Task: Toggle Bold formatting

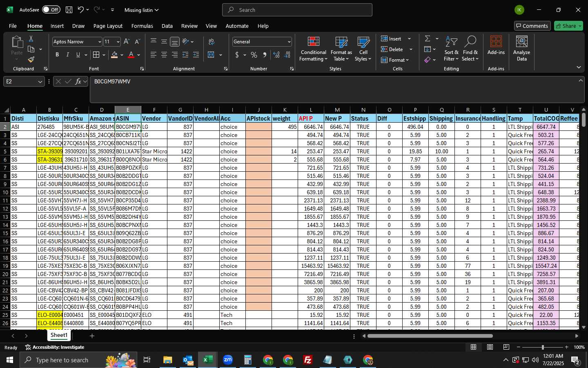Action: (x=57, y=55)
